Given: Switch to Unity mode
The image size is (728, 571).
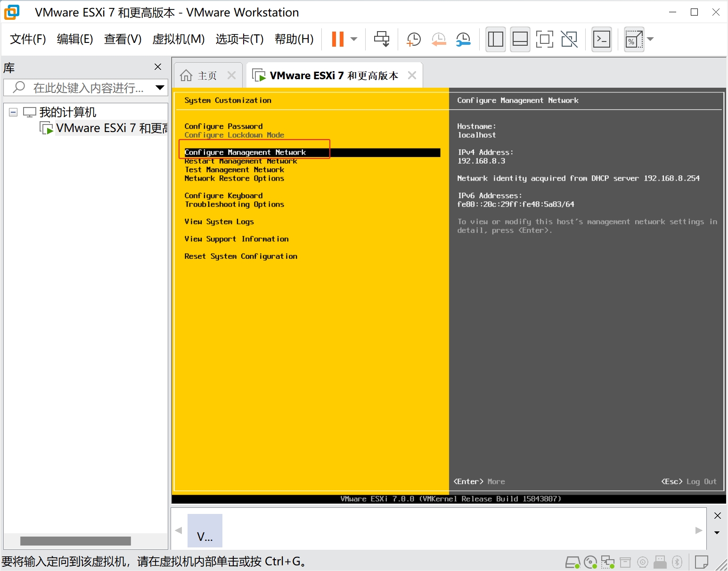Looking at the screenshot, I should pyautogui.click(x=569, y=39).
